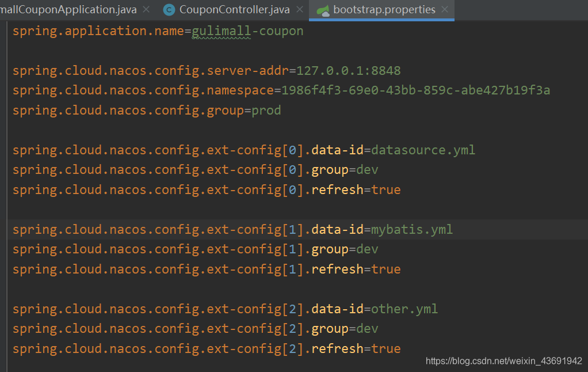Screen dimensions: 588x372
Task: Click the data-id value mybatis.yml
Action: 412,229
